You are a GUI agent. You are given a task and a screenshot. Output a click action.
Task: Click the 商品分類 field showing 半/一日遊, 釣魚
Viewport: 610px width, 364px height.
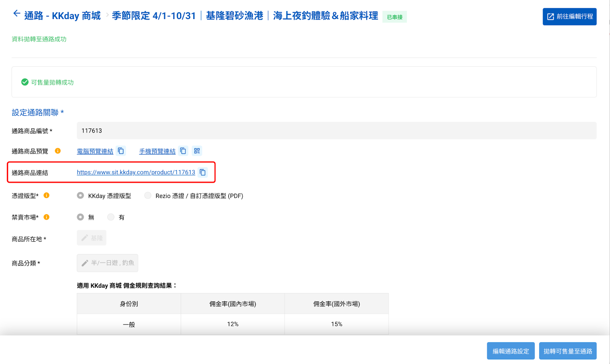point(108,263)
